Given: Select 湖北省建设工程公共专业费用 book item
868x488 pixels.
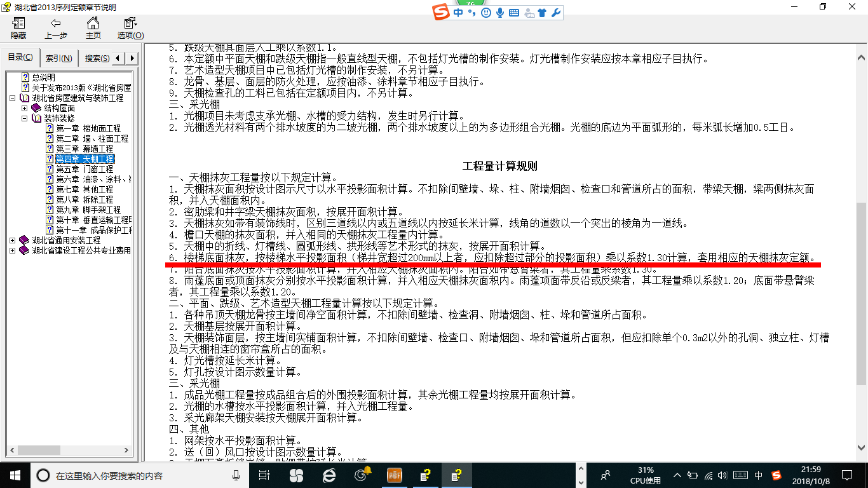Looking at the screenshot, I should [81, 250].
